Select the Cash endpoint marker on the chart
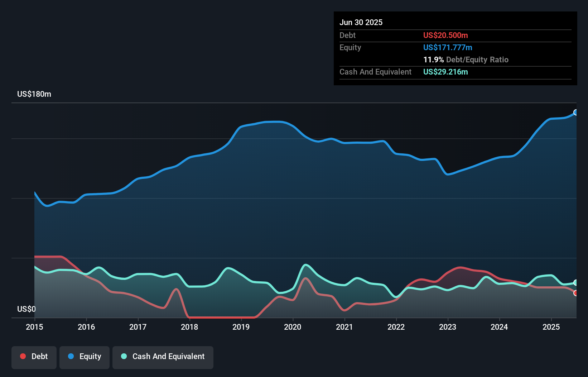 (x=576, y=283)
